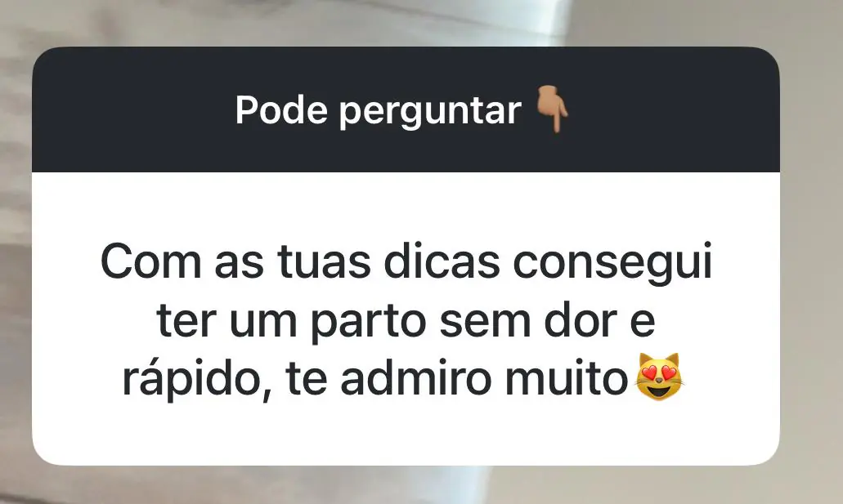Click the word 'rápido,' in the message
The image size is (843, 504).
[196, 380]
